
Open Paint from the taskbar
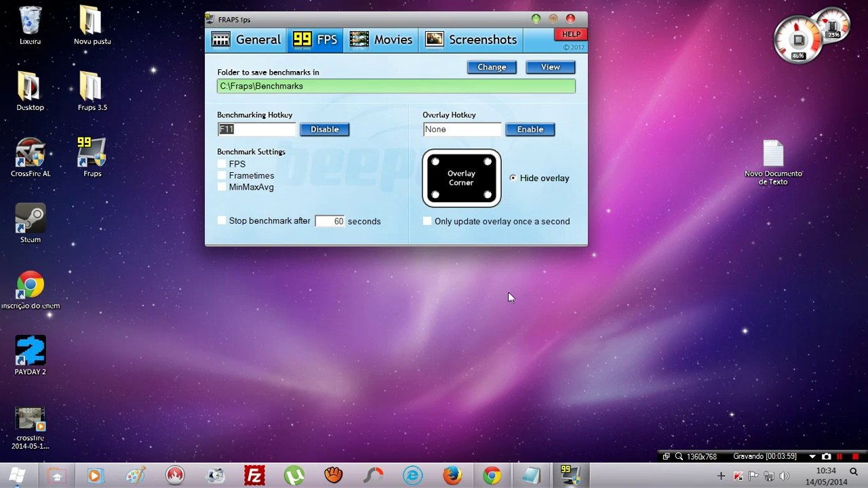click(135, 476)
